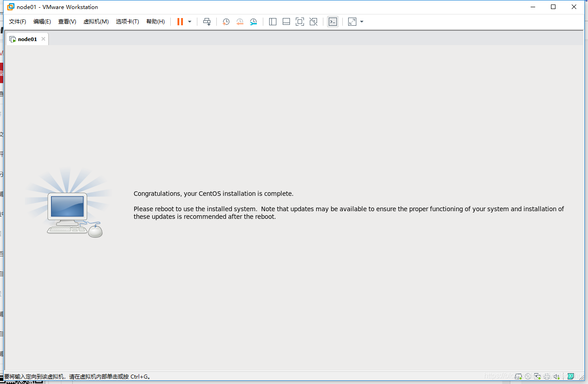Viewport: 588px width, 384px height.
Task: Click the computer illustration in the guest screen
Action: [x=68, y=203]
